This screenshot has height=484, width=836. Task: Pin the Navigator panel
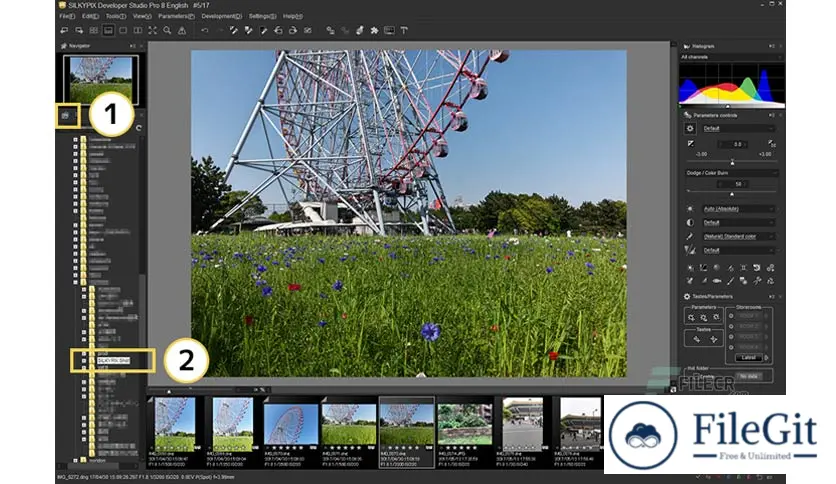[132, 46]
